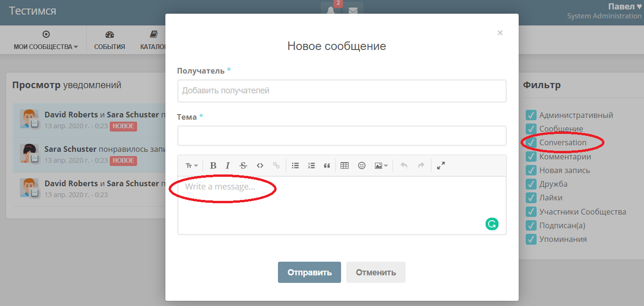Click the Тема subject input field
The width and height of the screenshot is (644, 306).
click(342, 136)
